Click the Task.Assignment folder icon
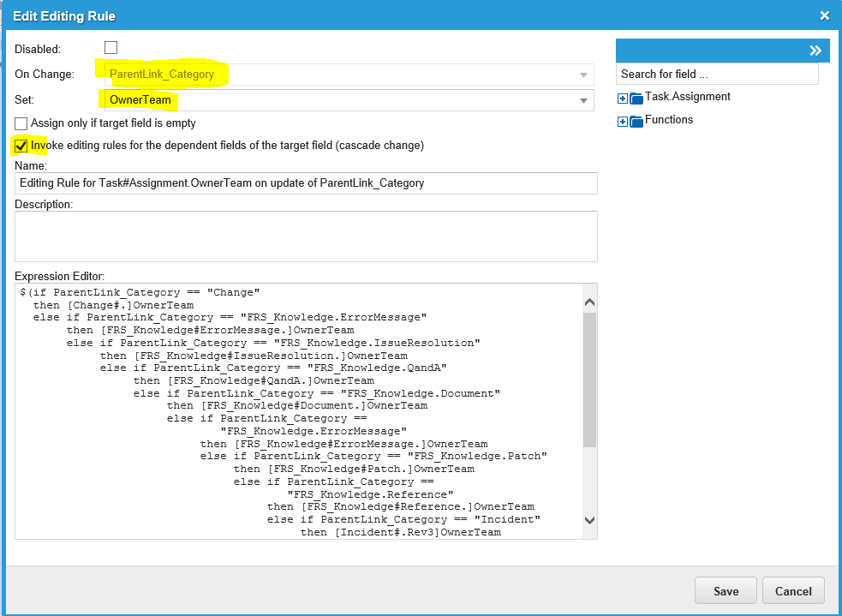The height and width of the screenshot is (616, 842). pos(636,98)
